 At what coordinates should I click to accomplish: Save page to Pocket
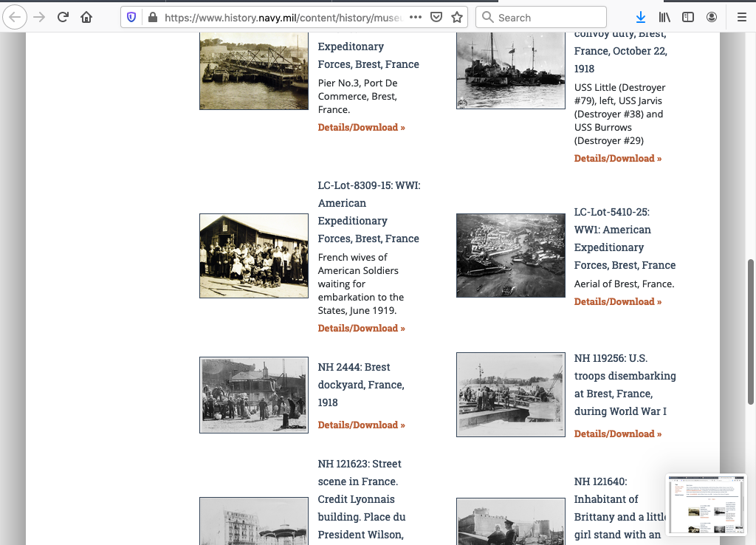pos(436,17)
